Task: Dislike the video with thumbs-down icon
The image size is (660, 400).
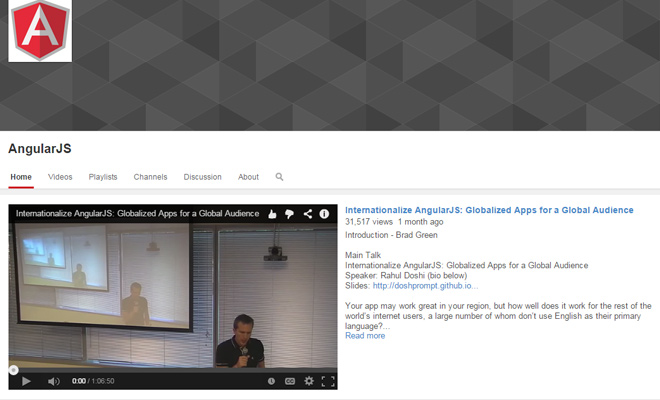Action: pos(289,214)
